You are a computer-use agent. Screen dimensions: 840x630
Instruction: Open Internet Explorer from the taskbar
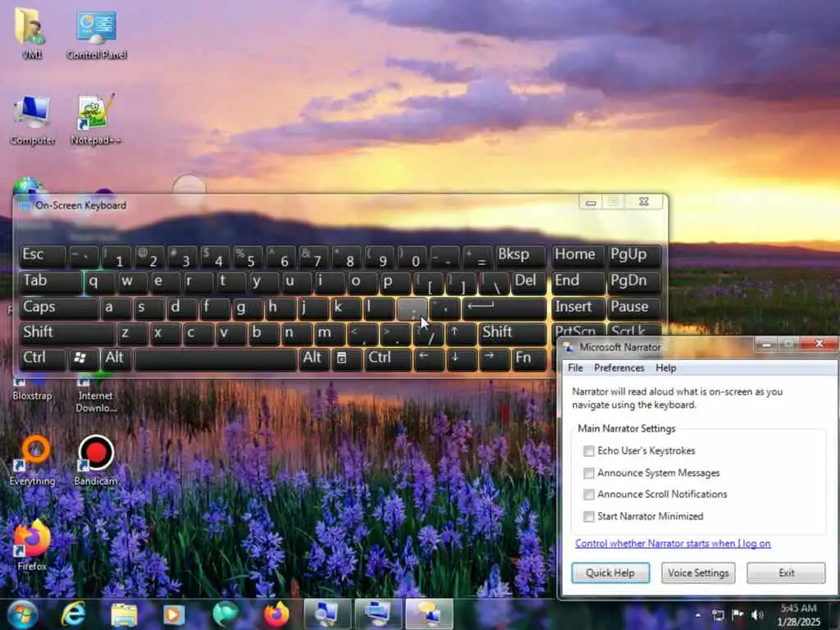[73, 614]
